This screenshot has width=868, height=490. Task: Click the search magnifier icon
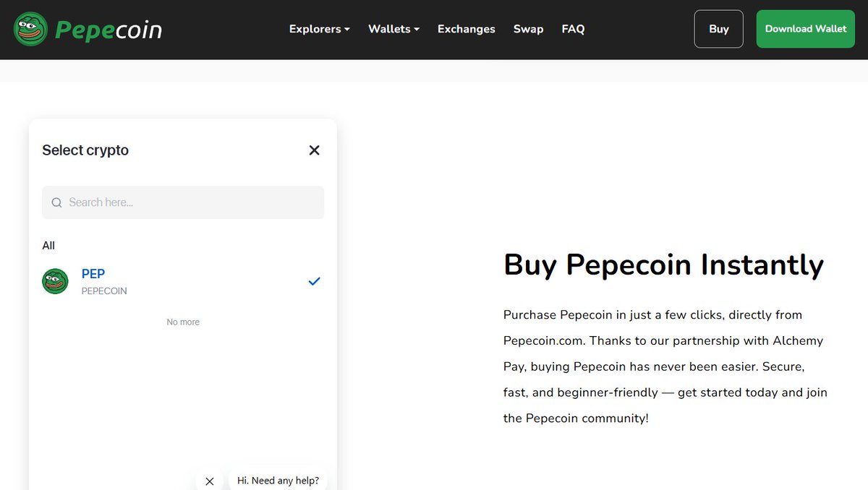[x=56, y=203]
